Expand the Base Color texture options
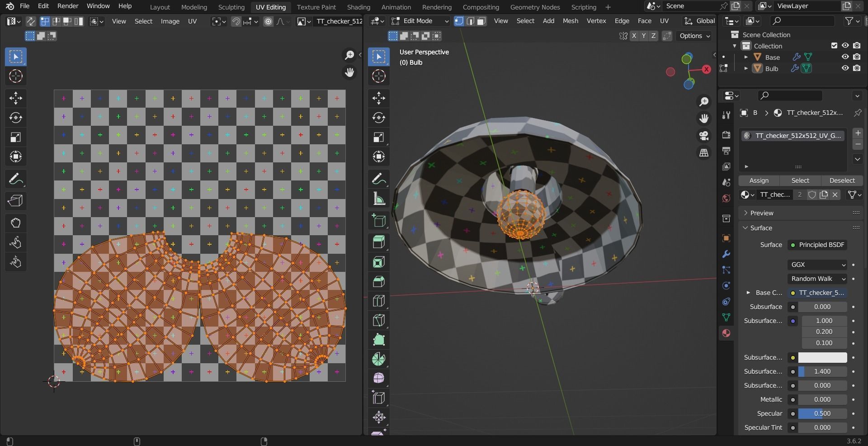 748,293
